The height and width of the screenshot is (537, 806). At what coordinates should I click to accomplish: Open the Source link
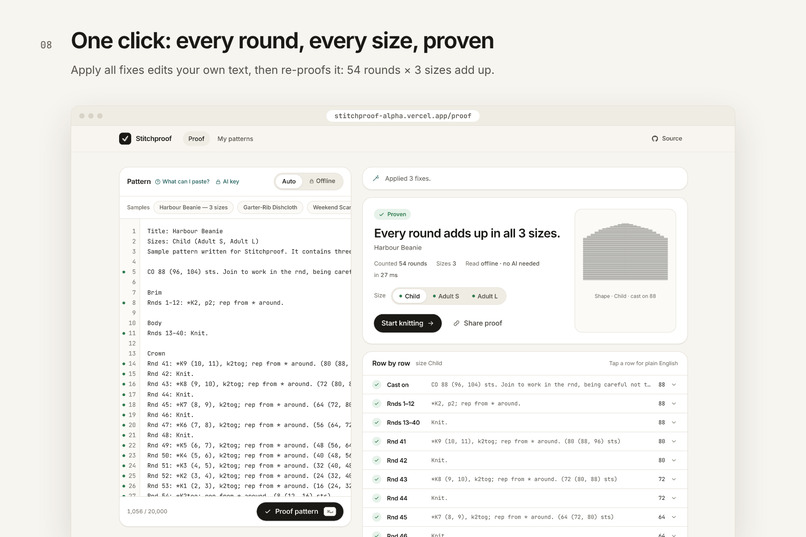click(667, 139)
